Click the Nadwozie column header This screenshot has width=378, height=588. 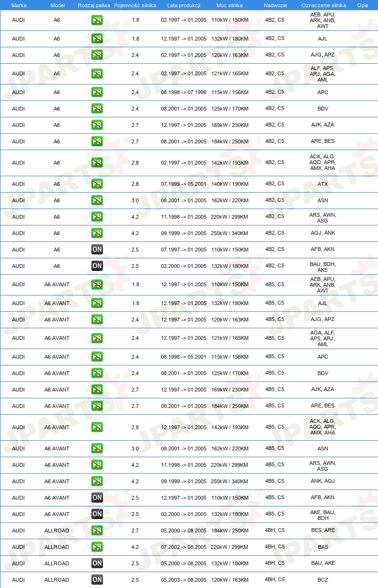275,5
